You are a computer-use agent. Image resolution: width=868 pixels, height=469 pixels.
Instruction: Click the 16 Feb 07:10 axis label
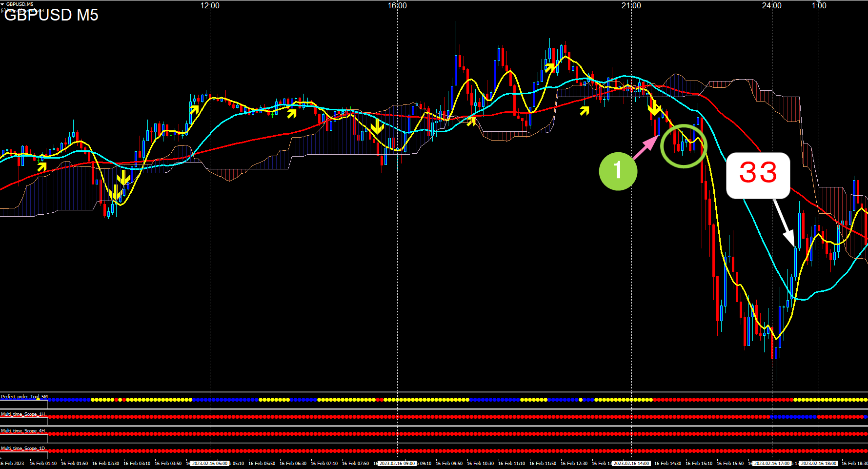click(x=324, y=464)
